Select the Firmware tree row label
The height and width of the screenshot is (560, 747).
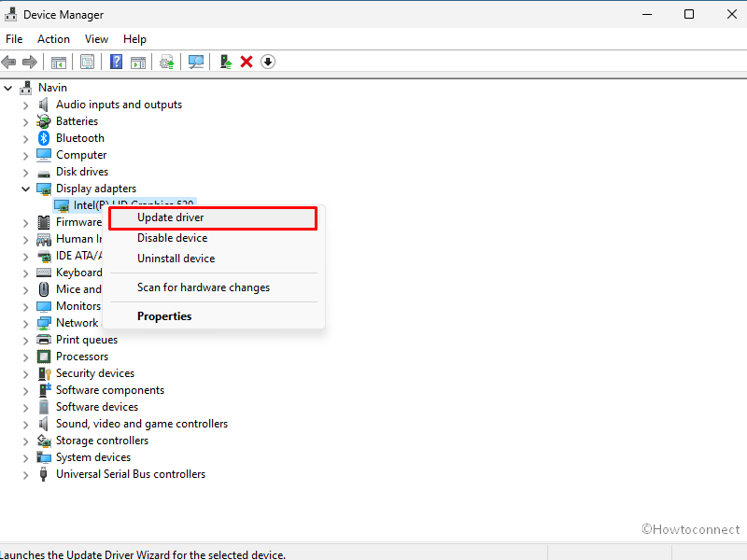(x=78, y=222)
